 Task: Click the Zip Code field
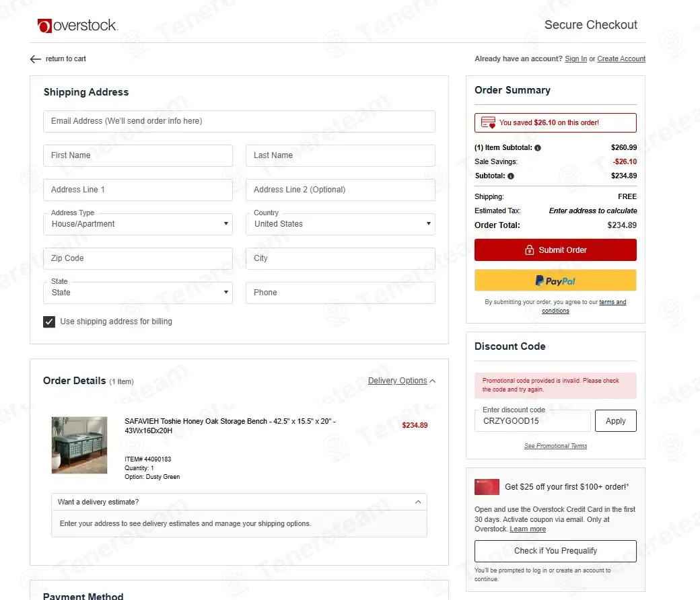pos(138,259)
